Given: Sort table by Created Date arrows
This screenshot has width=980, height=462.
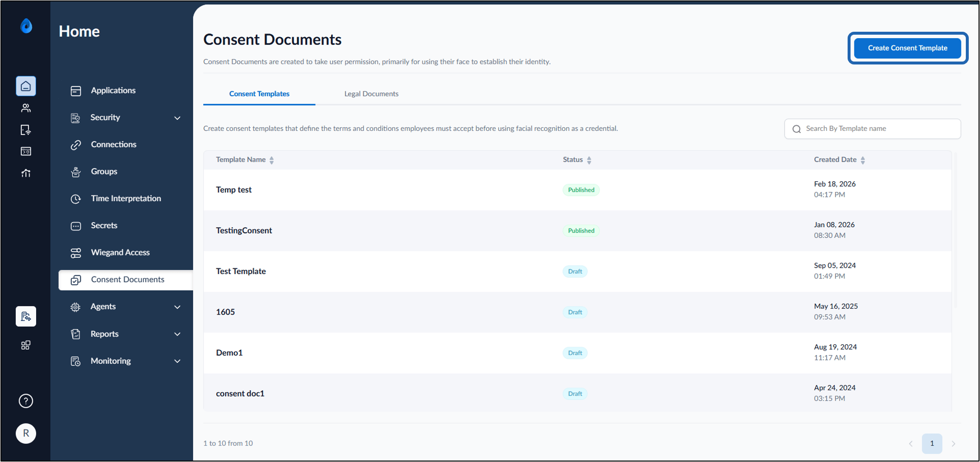Looking at the screenshot, I should (863, 160).
